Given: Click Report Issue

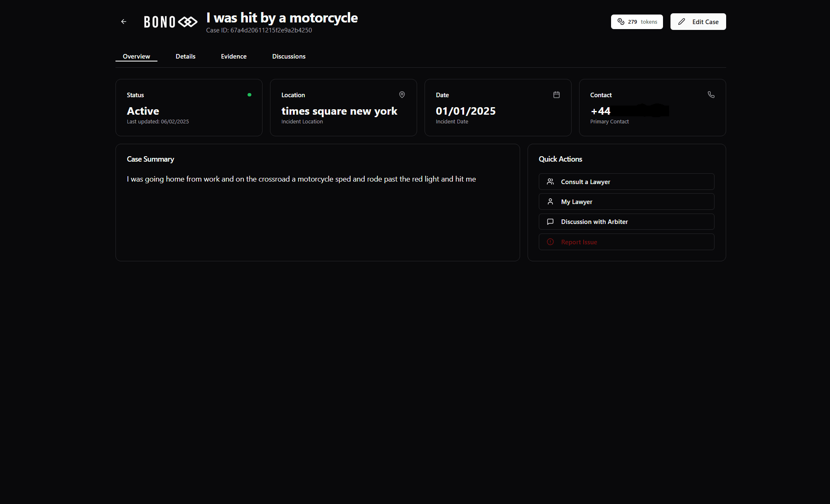Looking at the screenshot, I should coord(626,242).
